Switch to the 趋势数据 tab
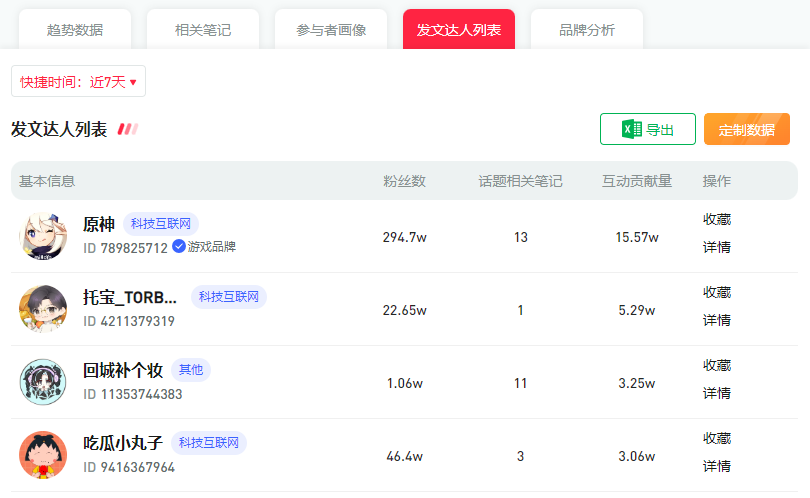Image resolution: width=810 pixels, height=498 pixels. [x=75, y=30]
